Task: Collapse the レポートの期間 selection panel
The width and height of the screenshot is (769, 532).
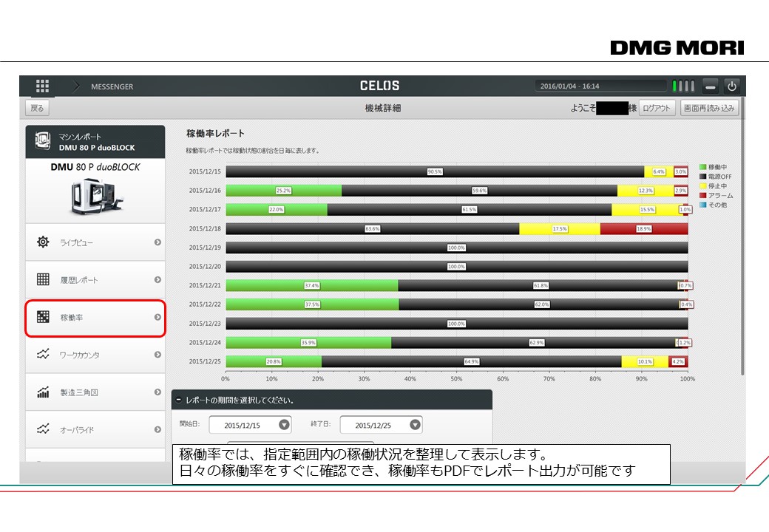Action: (x=178, y=400)
